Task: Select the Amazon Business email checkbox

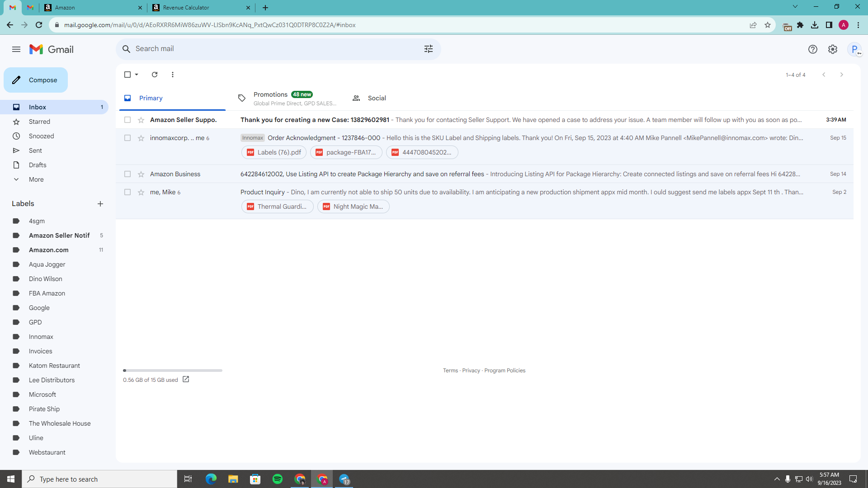Action: pyautogui.click(x=127, y=174)
